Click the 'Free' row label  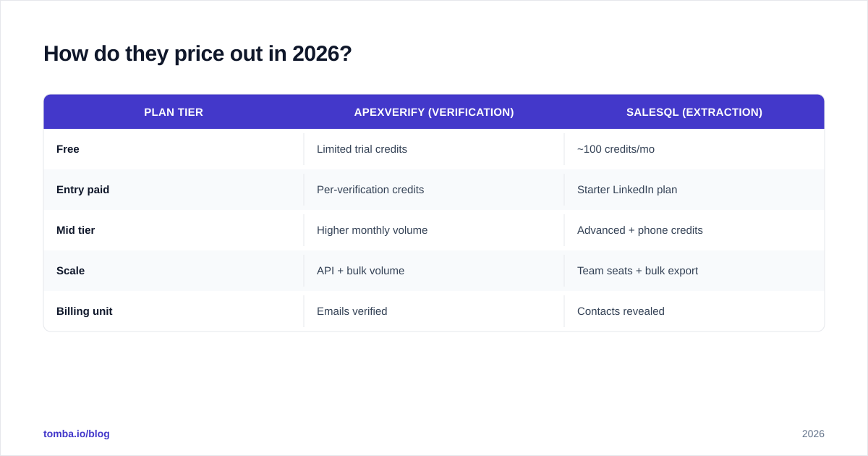[x=68, y=149]
